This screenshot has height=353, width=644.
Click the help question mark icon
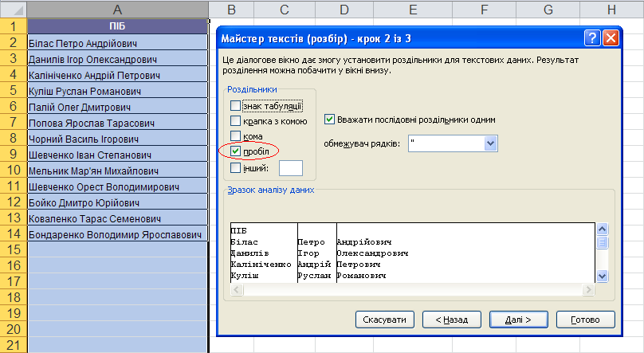(591, 39)
